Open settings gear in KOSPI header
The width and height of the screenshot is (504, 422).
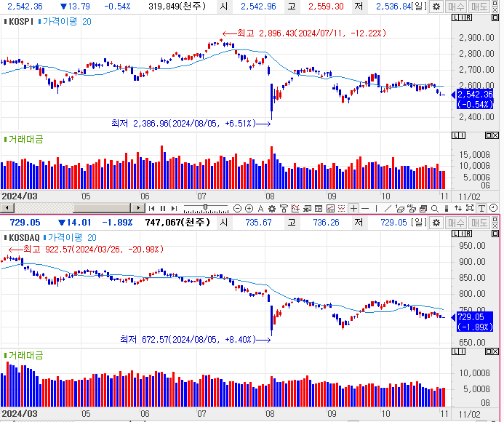click(436, 7)
